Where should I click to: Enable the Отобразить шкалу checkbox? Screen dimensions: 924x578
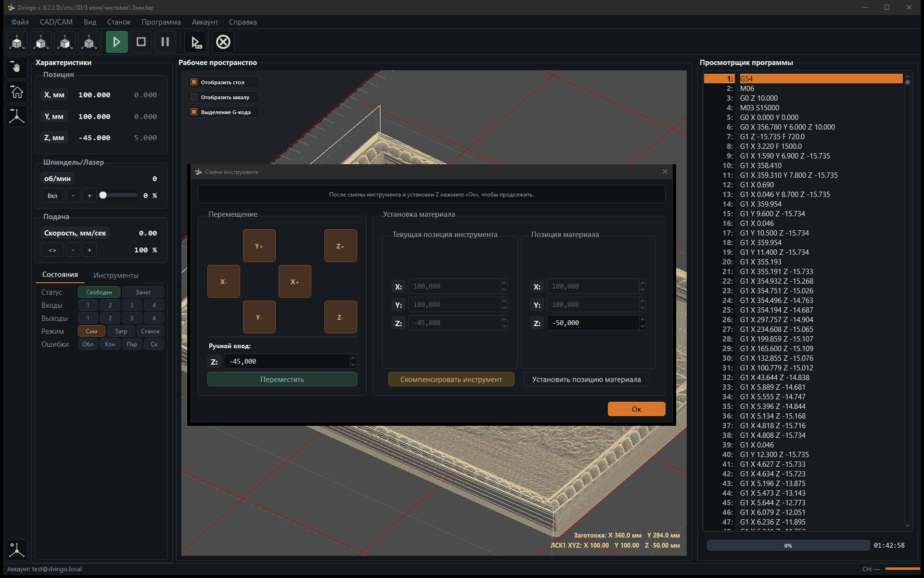click(x=194, y=97)
